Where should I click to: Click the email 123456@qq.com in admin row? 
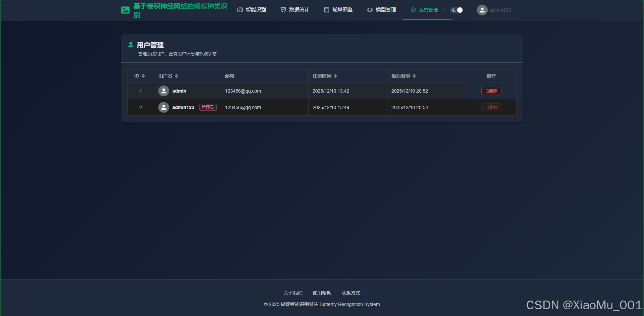pyautogui.click(x=243, y=91)
